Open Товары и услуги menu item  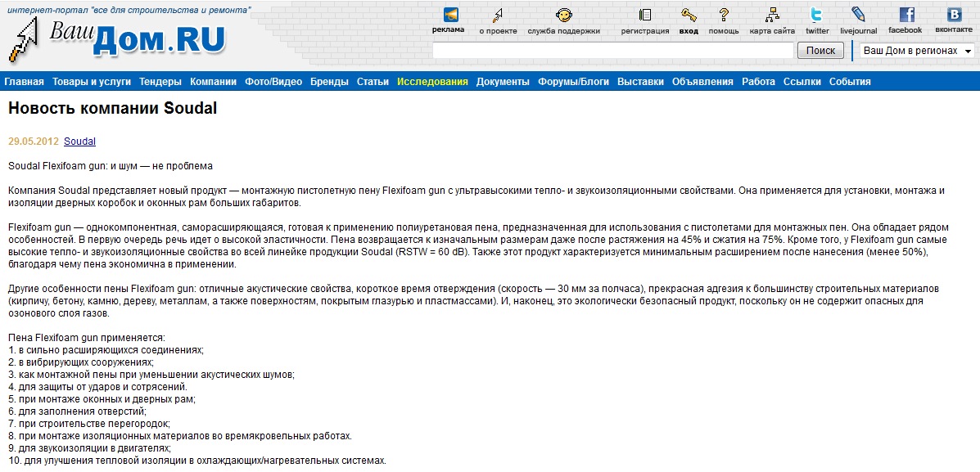point(92,82)
